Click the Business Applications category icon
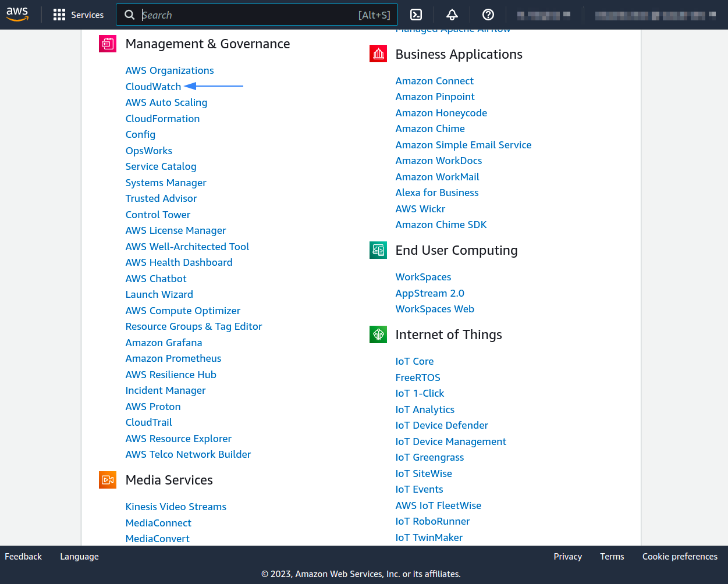This screenshot has width=728, height=584. [378, 54]
